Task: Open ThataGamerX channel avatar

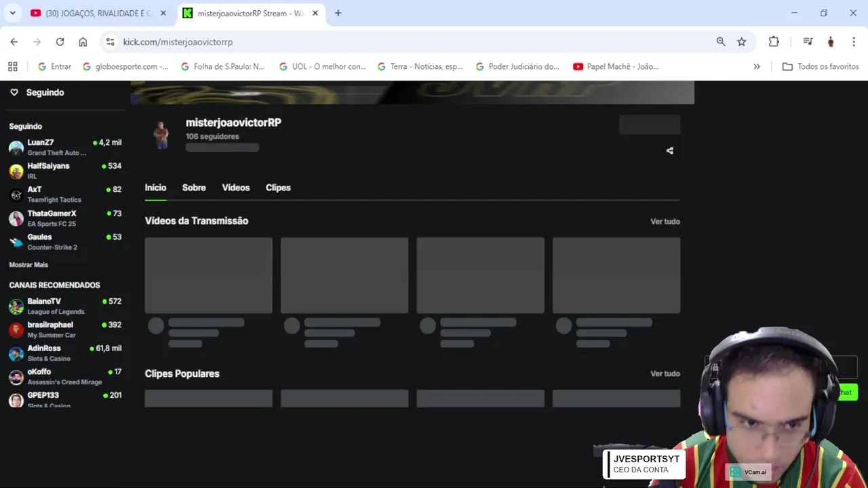Action: tap(16, 218)
